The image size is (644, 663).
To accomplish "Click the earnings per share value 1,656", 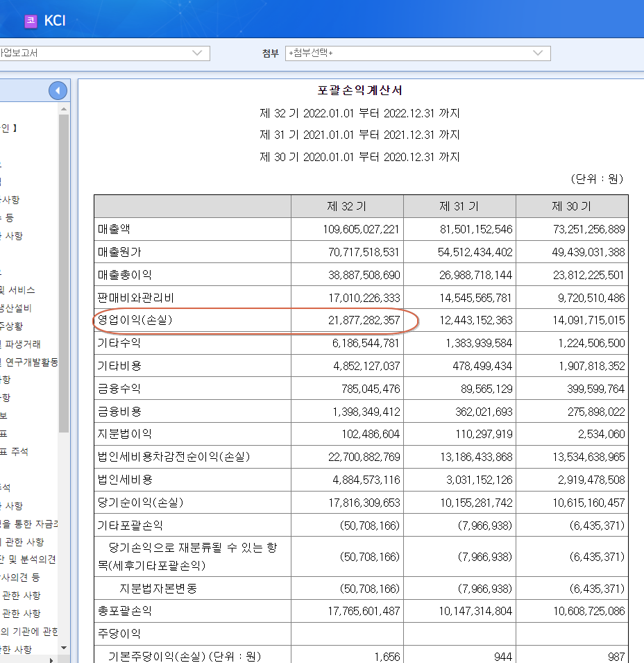I will (x=387, y=657).
